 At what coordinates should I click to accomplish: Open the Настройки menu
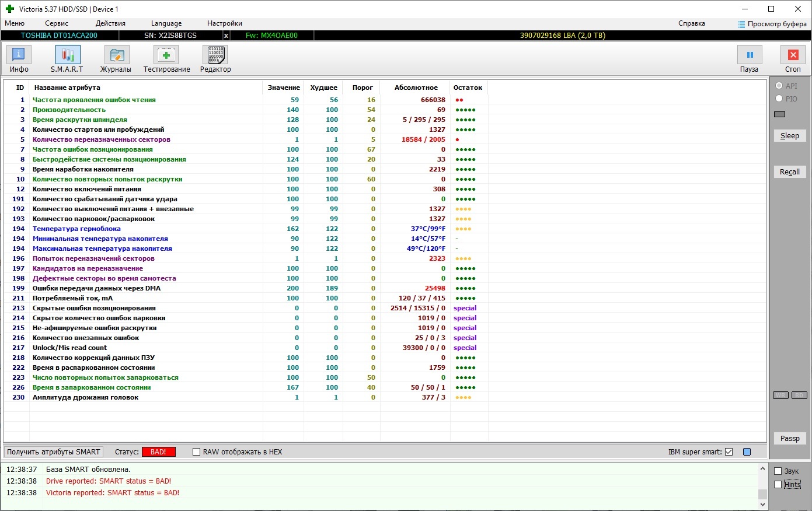pyautogui.click(x=225, y=23)
